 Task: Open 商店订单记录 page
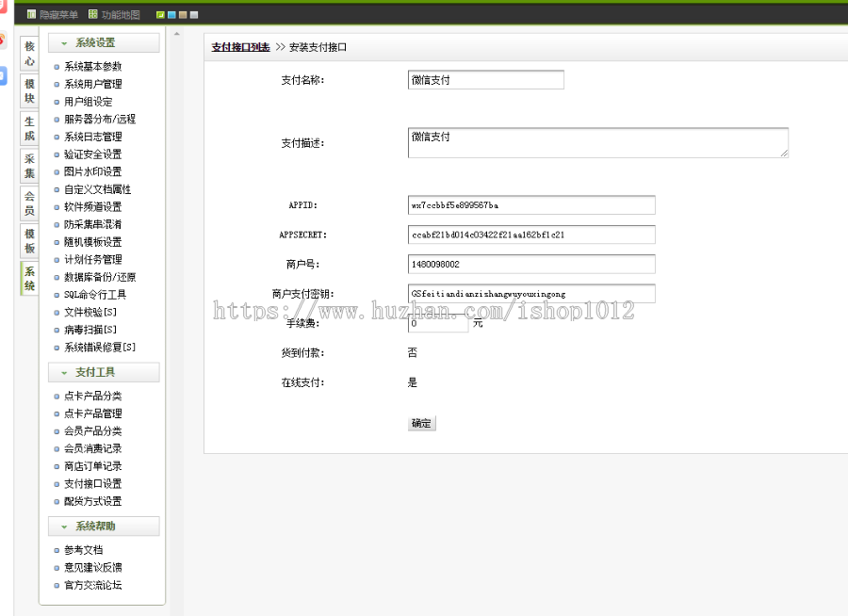coord(93,466)
